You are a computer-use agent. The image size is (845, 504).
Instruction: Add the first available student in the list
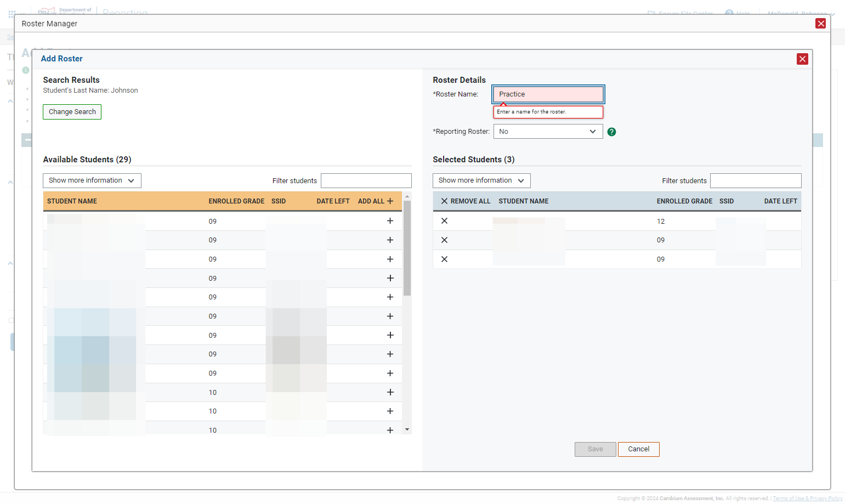pyautogui.click(x=390, y=221)
